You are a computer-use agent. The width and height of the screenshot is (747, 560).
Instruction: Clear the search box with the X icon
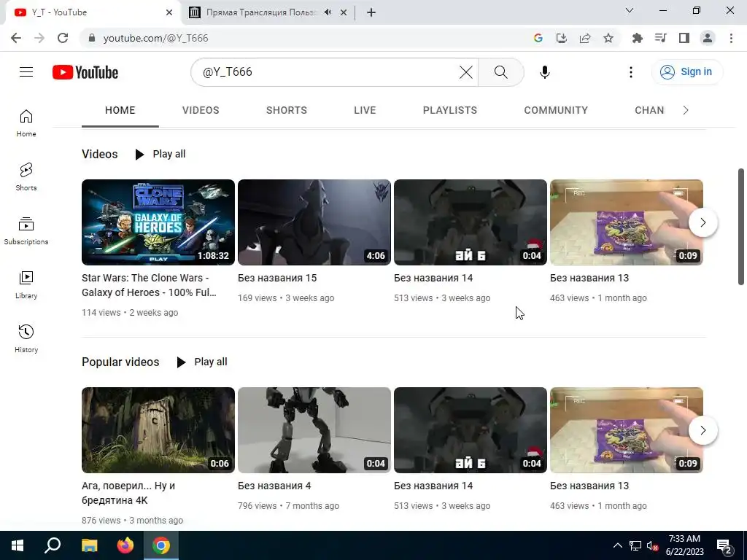pos(466,72)
